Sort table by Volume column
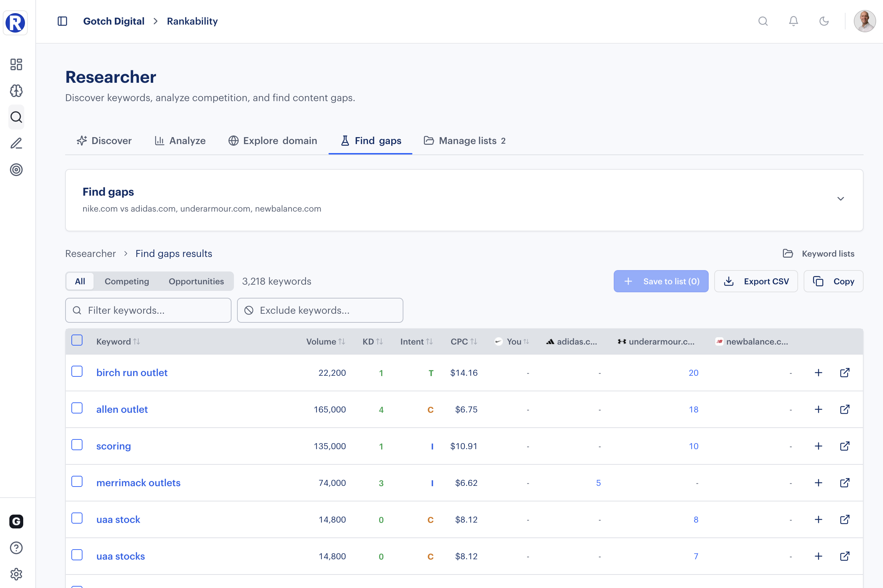Image resolution: width=883 pixels, height=588 pixels. (326, 342)
